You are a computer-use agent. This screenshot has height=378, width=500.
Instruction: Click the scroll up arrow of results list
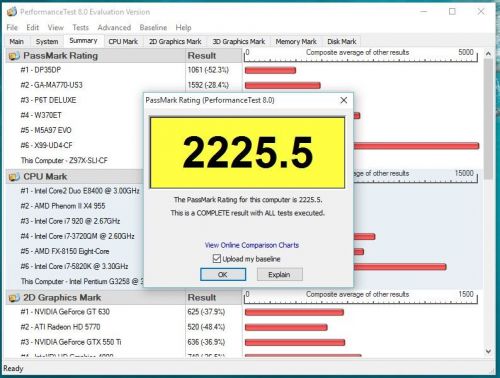[x=488, y=53]
